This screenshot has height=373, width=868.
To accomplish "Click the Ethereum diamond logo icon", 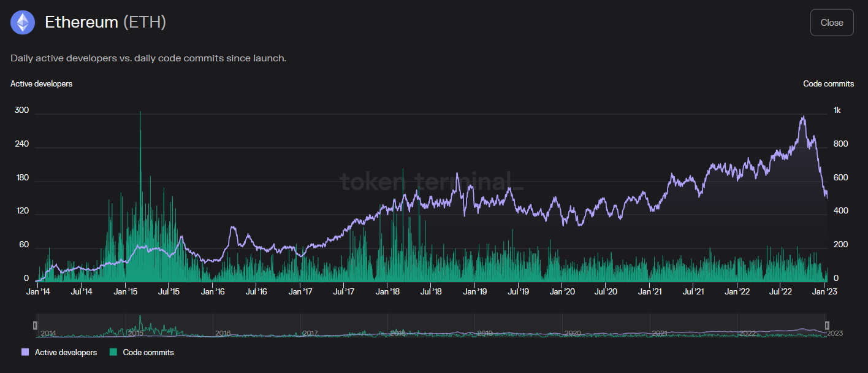I will click(23, 23).
